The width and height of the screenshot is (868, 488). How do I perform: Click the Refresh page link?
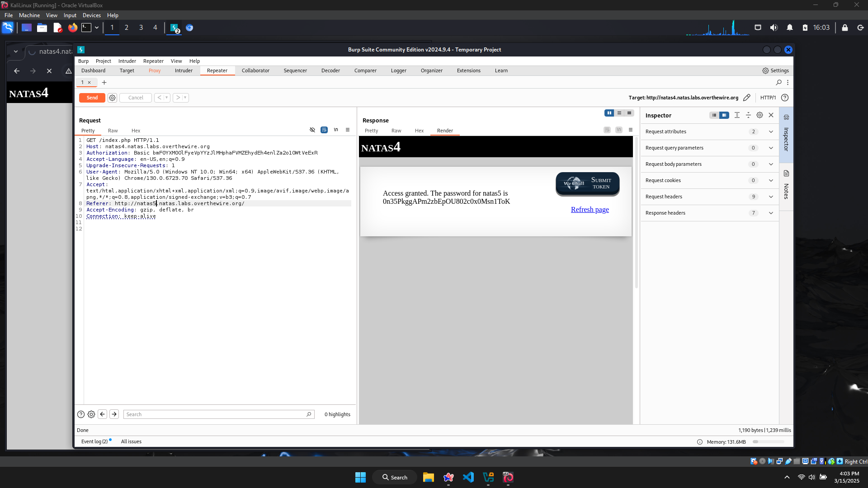pos(590,210)
